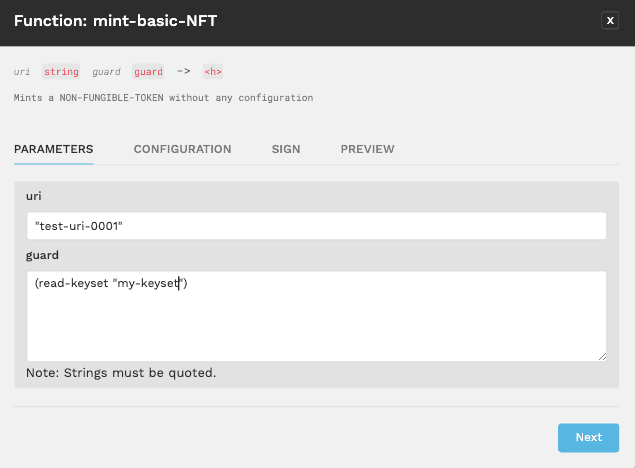The image size is (635, 468).
Task: Click the italic uri parameter name
Action: click(x=21, y=72)
